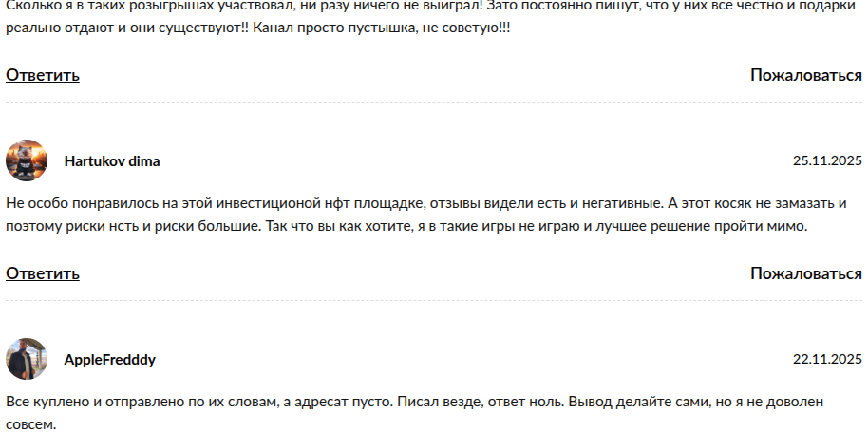Image resolution: width=868 pixels, height=432 pixels.
Task: Click AppleFredddy's profile avatar
Action: click(x=27, y=359)
